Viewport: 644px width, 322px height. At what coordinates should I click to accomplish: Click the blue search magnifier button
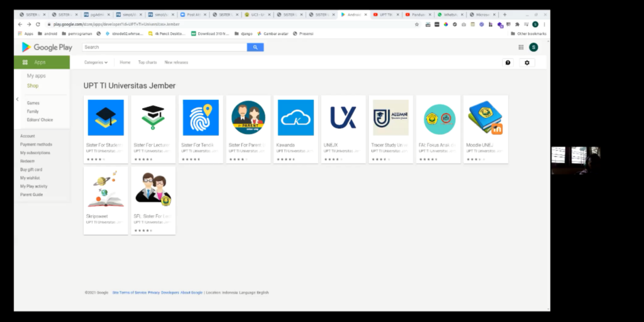coord(255,47)
